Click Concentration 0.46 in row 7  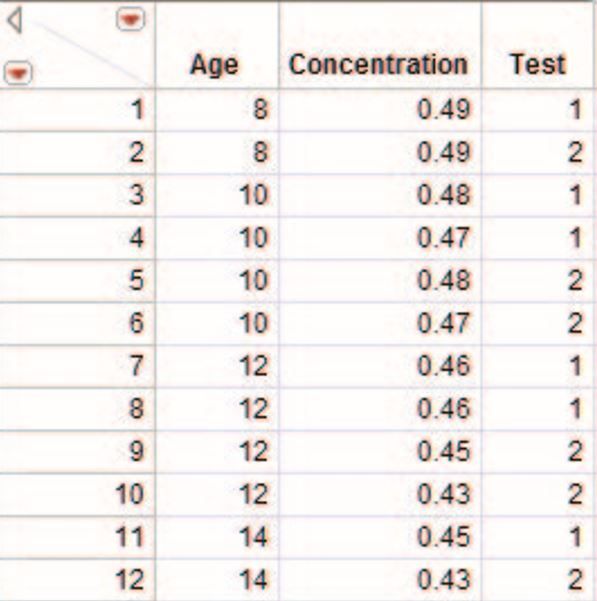443,365
